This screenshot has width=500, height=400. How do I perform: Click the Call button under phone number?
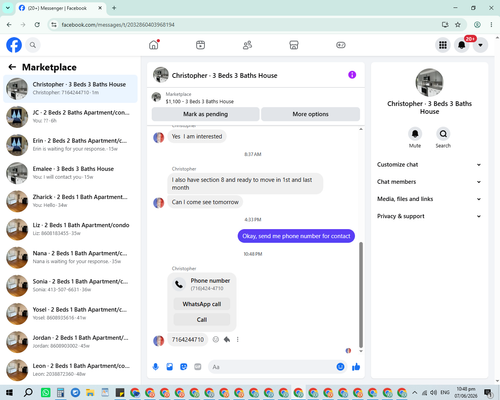[202, 320]
